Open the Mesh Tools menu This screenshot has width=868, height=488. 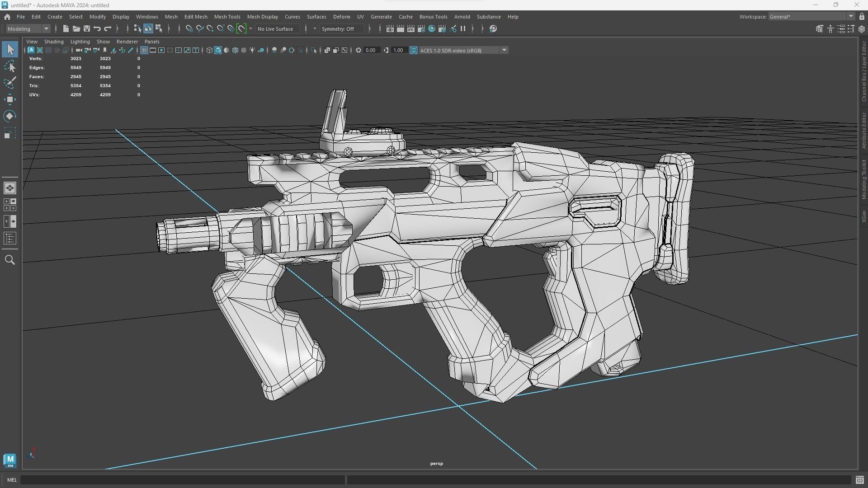(x=227, y=17)
